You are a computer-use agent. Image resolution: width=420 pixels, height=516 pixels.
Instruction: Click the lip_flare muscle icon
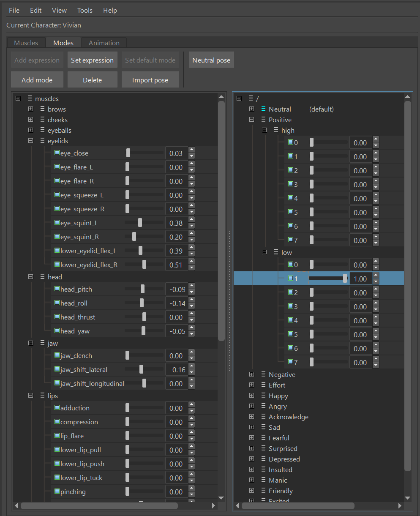coord(57,436)
